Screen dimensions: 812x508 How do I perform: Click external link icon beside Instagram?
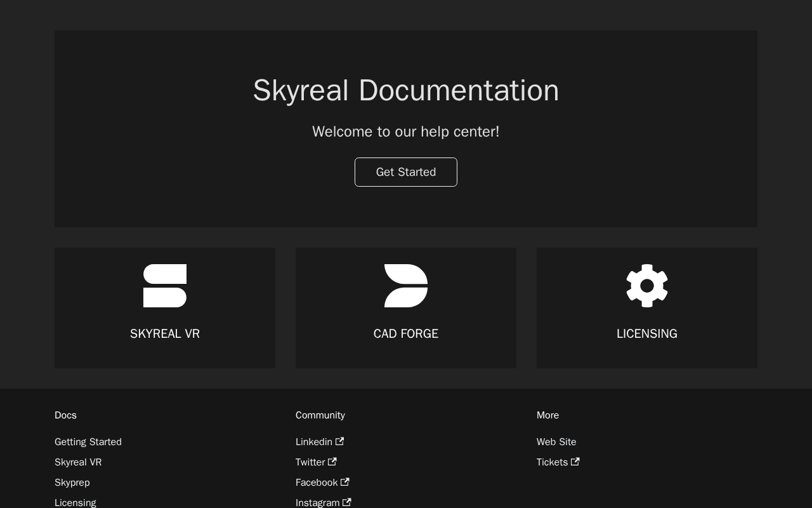(x=347, y=502)
